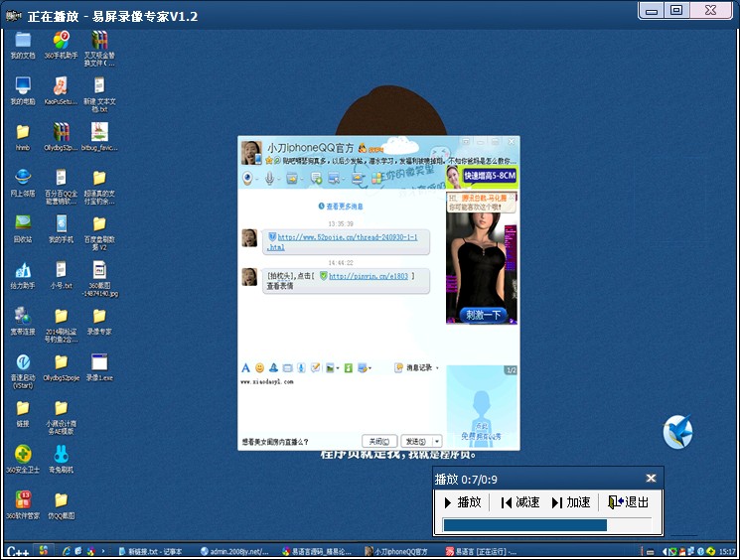Open the pinyin.cn/e1803 link
Image resolution: width=740 pixels, height=560 pixels.
[x=369, y=276]
